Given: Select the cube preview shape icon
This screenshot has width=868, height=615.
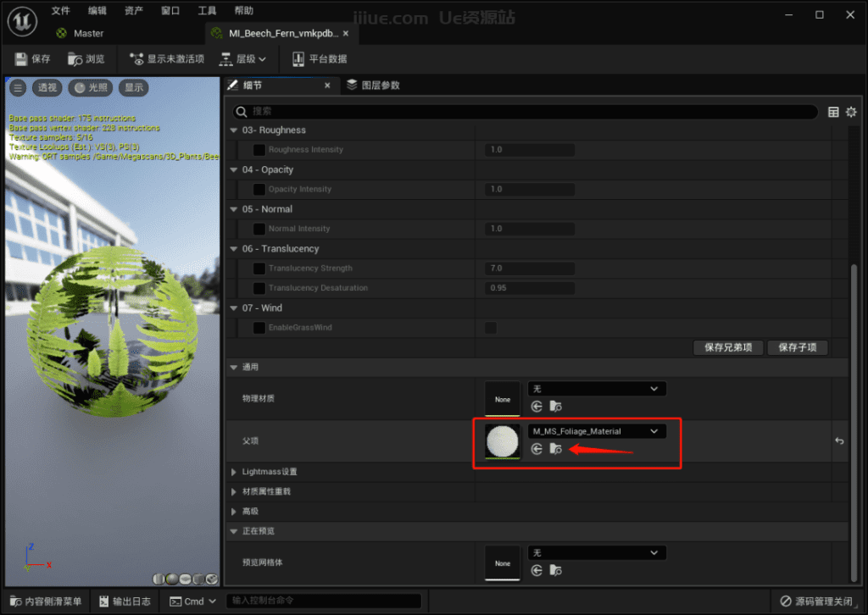Looking at the screenshot, I should [198, 579].
